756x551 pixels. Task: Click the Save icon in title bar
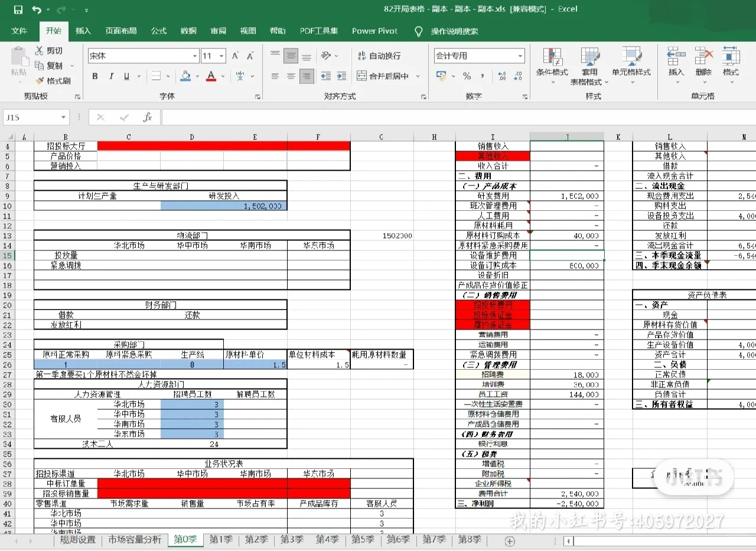click(18, 9)
